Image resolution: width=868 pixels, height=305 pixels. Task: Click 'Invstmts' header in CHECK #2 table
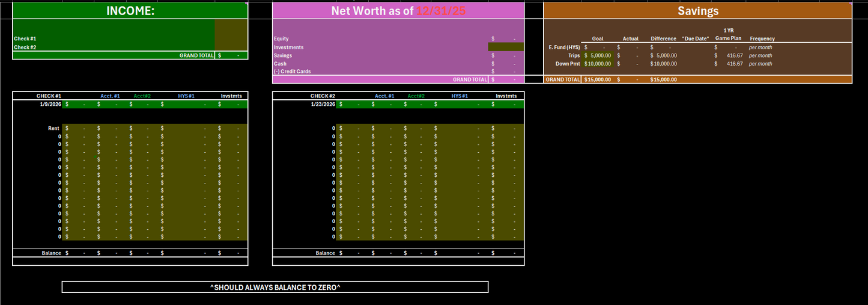506,96
